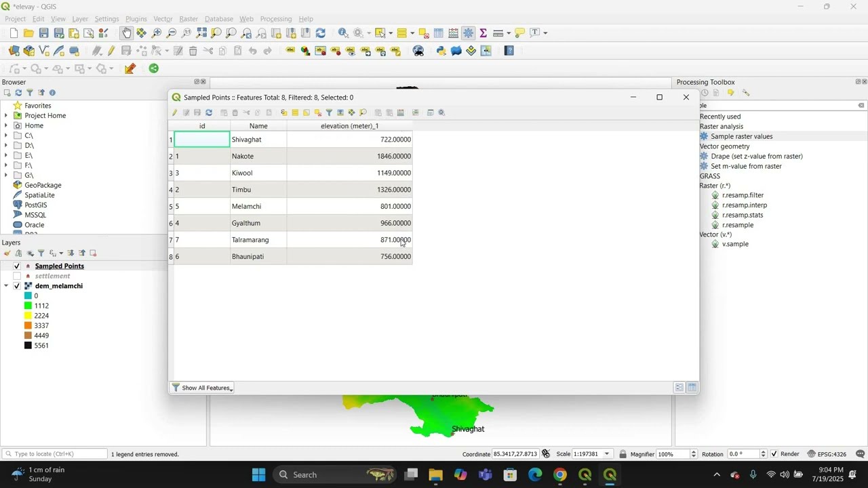Click the green 1112 legend color swatch
This screenshot has height=488, width=868.
click(x=28, y=306)
